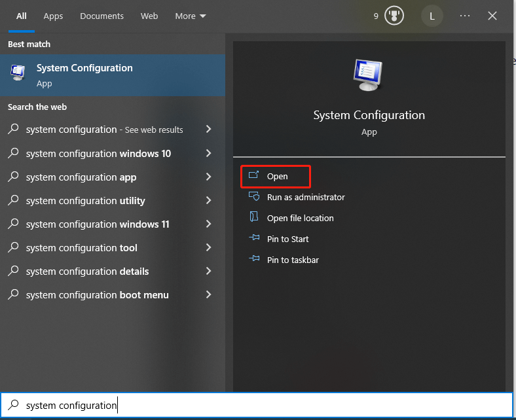Screen dimensions: 516x420
Task: Click large System Configuration icon in preview pane
Action: 368,75
